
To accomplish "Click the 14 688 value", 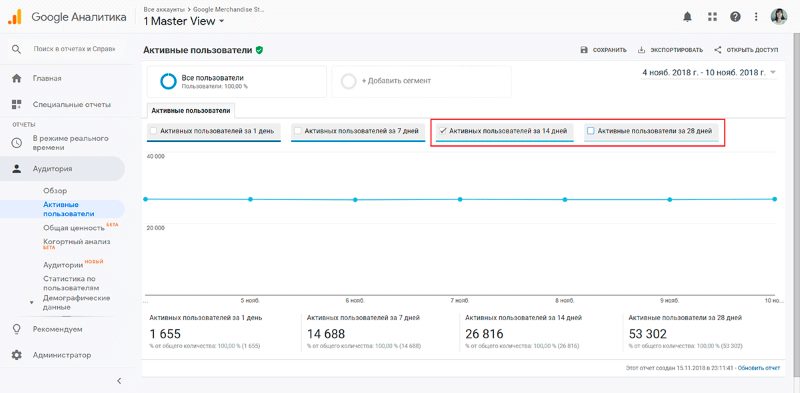I will (326, 334).
